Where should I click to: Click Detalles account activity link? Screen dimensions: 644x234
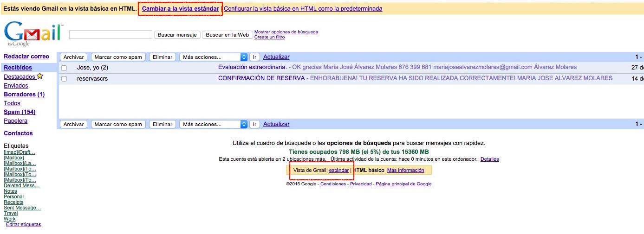[x=489, y=159]
